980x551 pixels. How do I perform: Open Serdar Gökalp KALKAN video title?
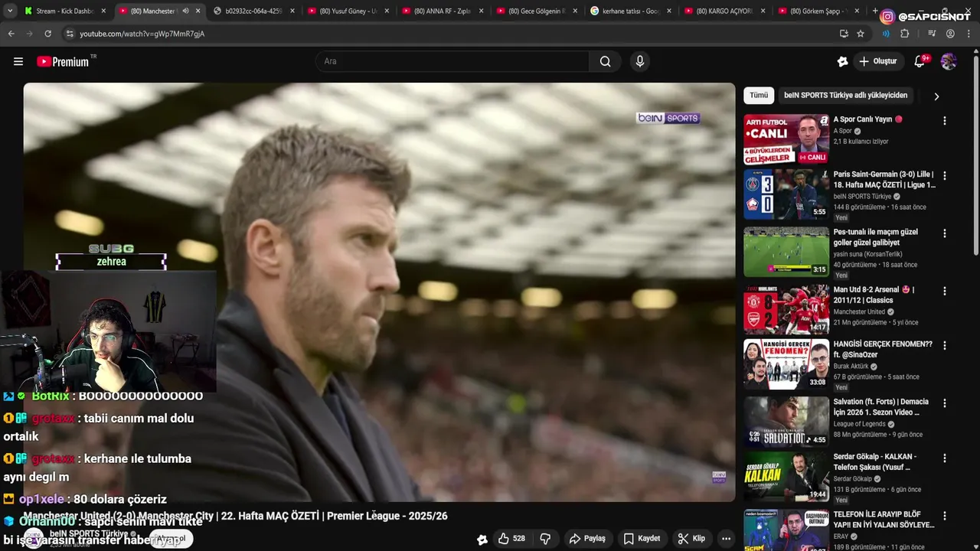[875, 462]
